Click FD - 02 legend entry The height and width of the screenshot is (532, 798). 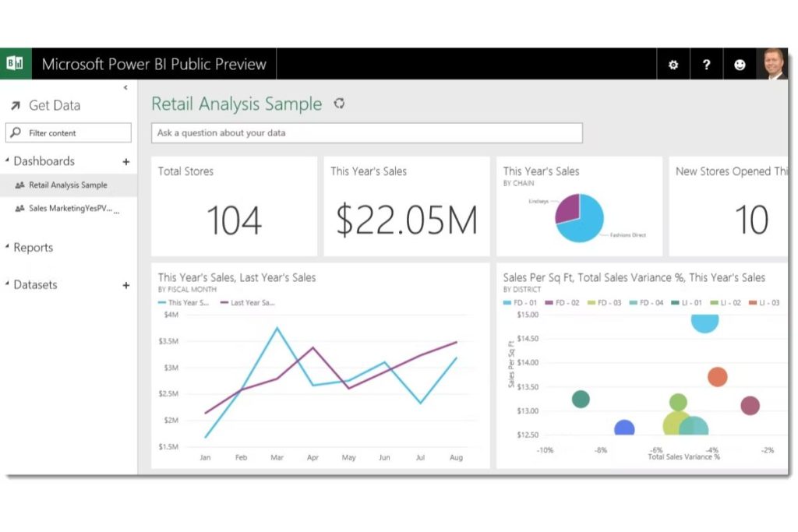point(562,303)
